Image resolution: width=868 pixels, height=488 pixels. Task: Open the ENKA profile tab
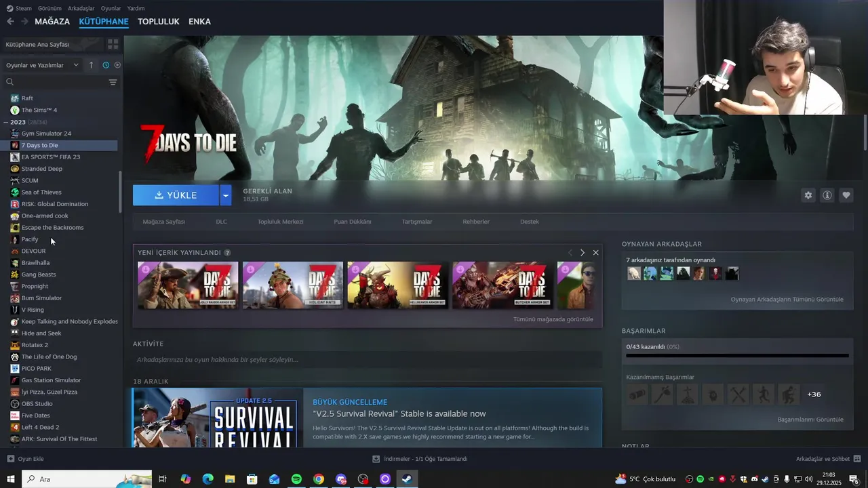tap(199, 22)
